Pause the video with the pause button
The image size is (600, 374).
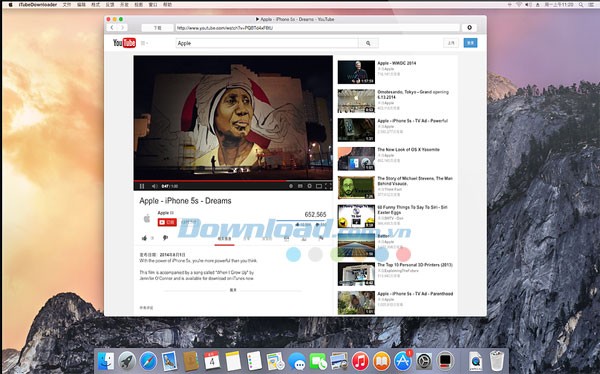pos(142,186)
